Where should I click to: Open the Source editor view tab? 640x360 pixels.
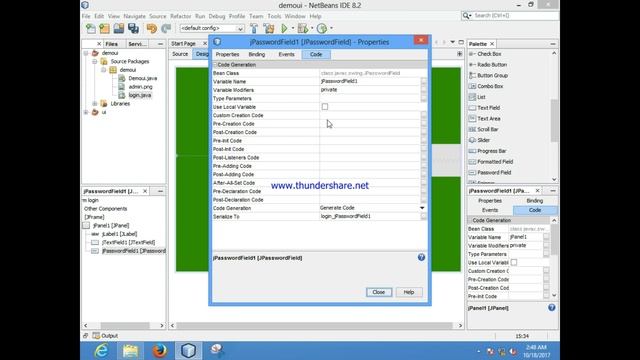tap(180, 54)
